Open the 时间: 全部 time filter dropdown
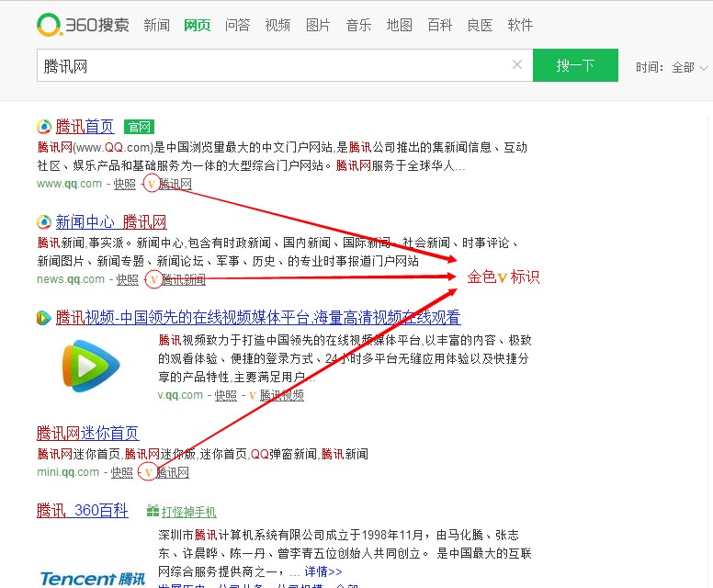 click(672, 68)
